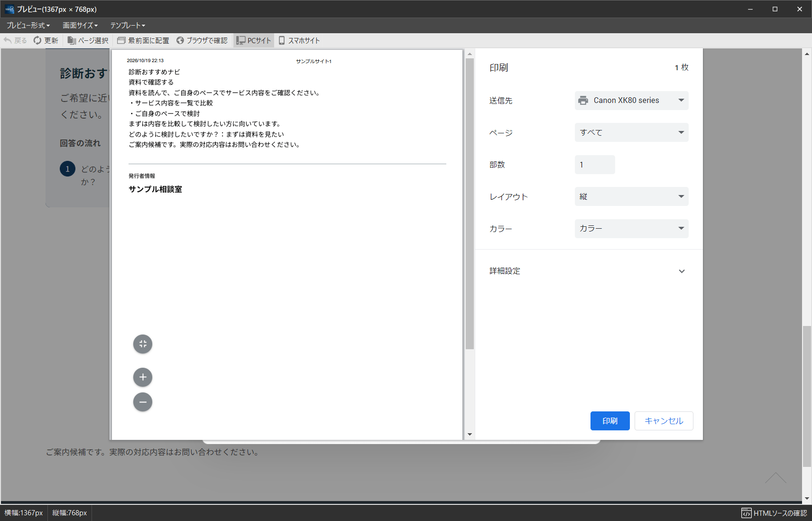Open カラー mode dropdown
The width and height of the screenshot is (812, 521).
click(x=631, y=228)
